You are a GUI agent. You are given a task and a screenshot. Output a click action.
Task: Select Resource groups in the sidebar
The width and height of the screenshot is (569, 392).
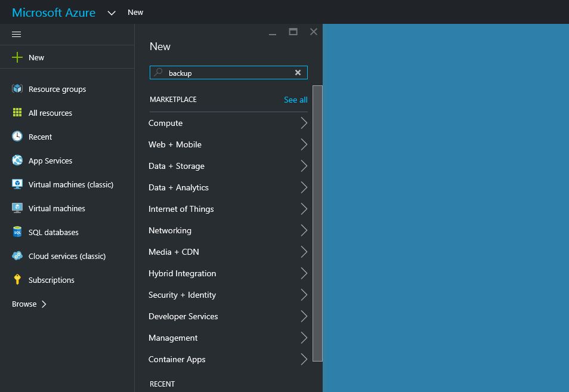57,89
